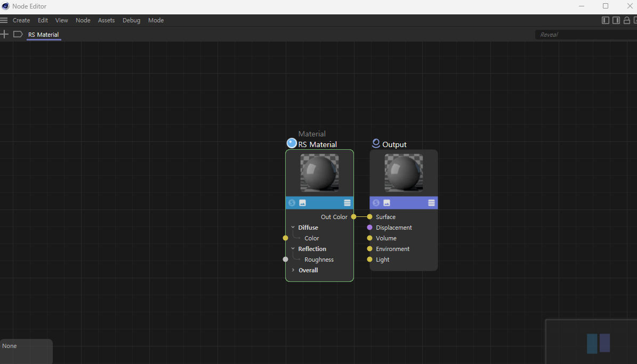The width and height of the screenshot is (637, 364).
Task: Click the Overall group label
Action: pyautogui.click(x=308, y=270)
